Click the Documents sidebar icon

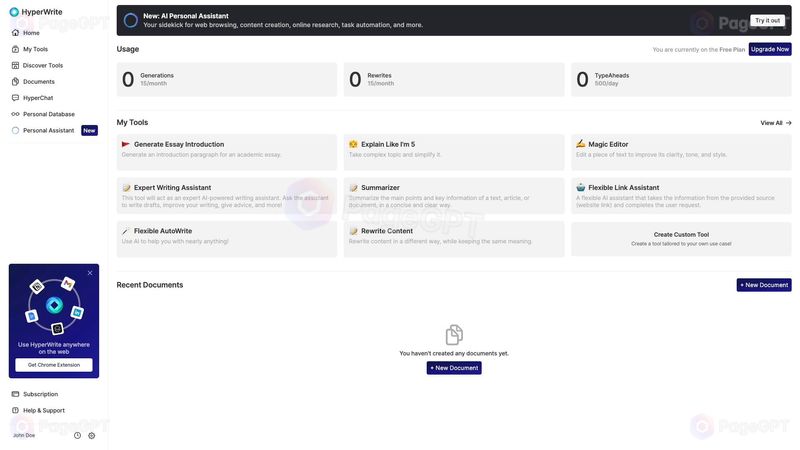point(15,82)
